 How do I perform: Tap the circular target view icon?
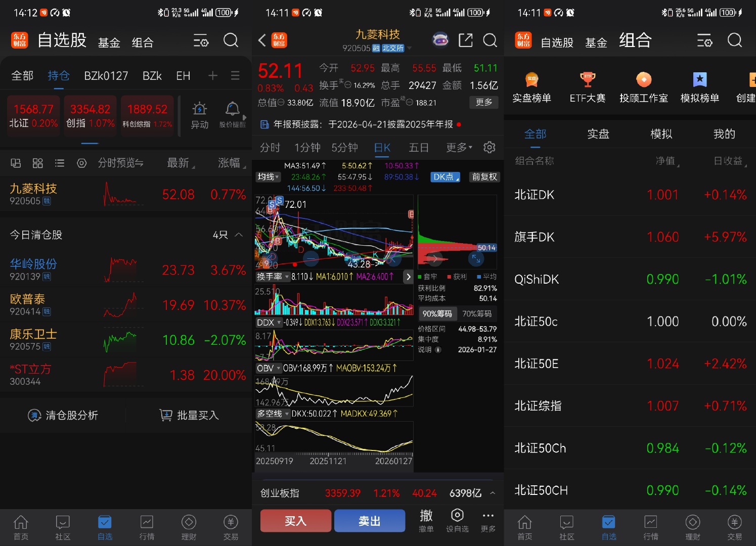[81, 163]
